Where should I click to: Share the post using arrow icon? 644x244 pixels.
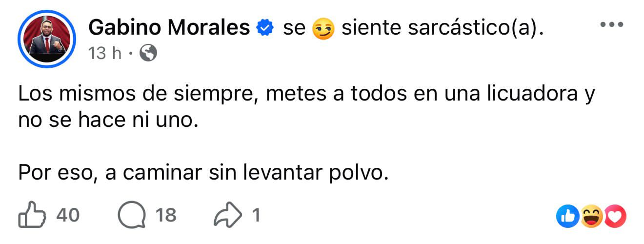pyautogui.click(x=227, y=215)
